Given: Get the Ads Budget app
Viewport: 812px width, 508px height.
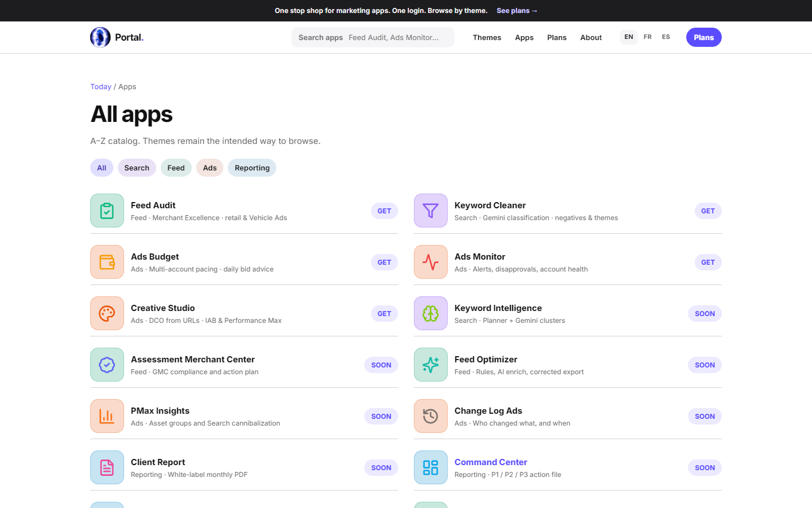Looking at the screenshot, I should click(385, 262).
